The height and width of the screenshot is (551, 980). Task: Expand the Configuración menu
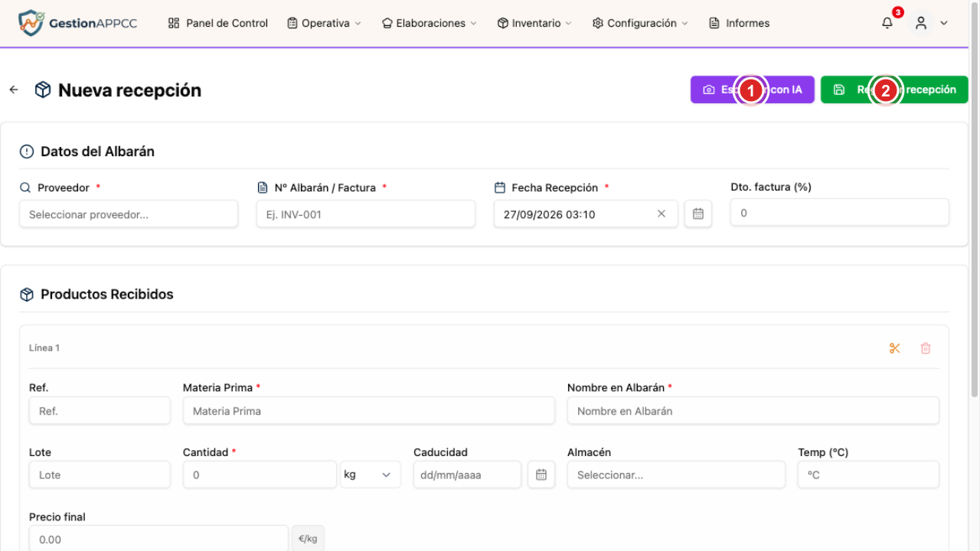tap(640, 23)
